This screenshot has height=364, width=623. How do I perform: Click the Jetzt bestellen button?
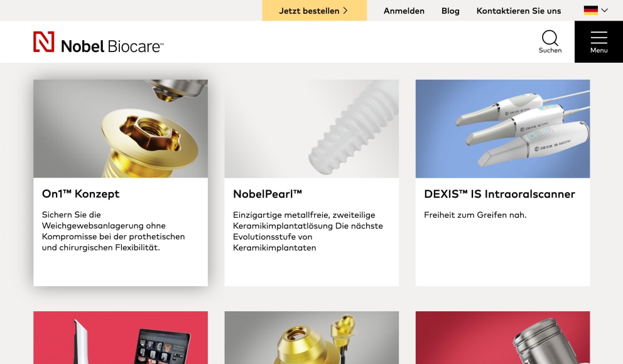click(314, 10)
